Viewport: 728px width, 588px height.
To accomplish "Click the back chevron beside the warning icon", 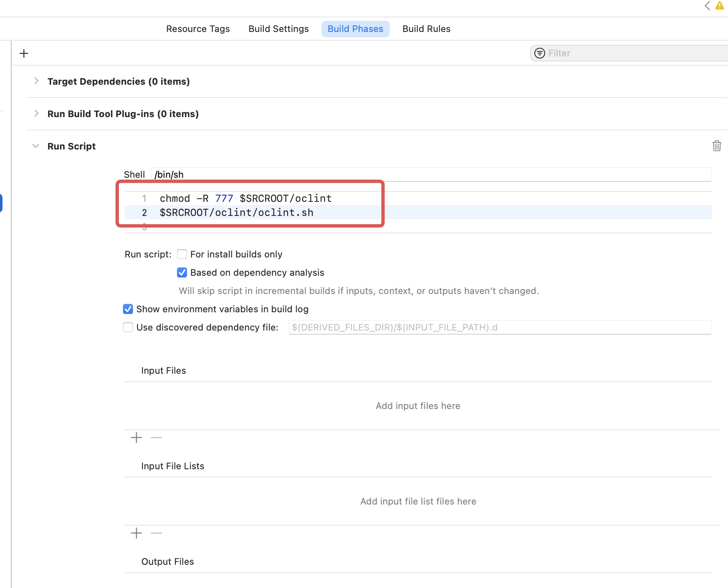I will pos(707,5).
